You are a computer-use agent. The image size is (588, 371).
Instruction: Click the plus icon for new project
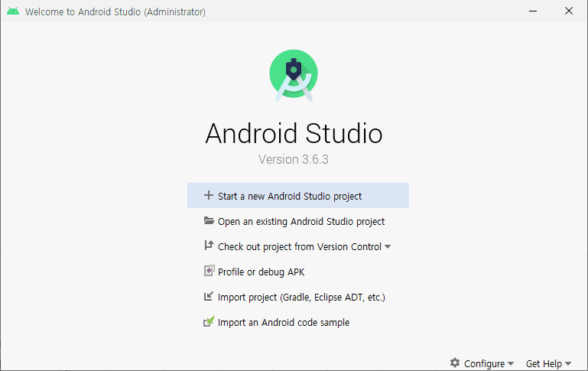[x=209, y=195]
